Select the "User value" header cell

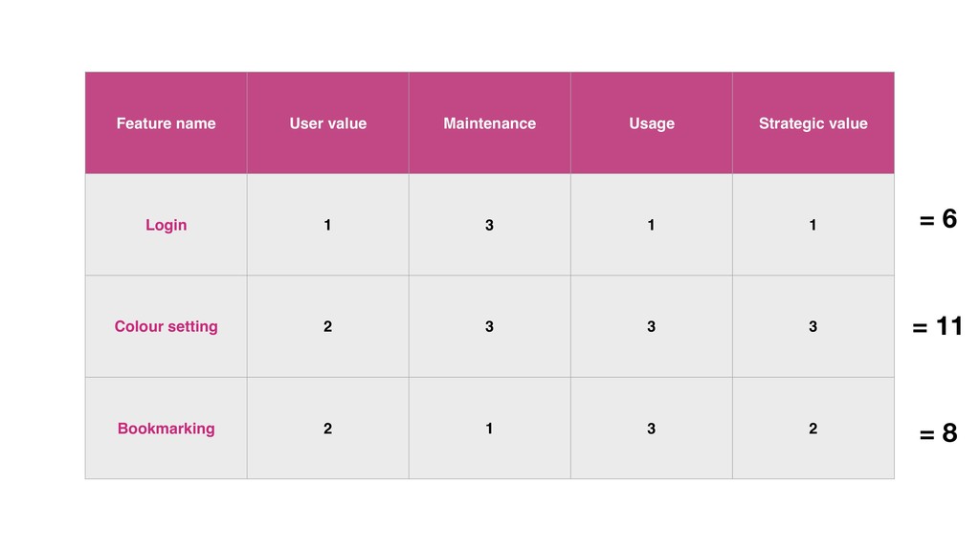pyautogui.click(x=327, y=123)
